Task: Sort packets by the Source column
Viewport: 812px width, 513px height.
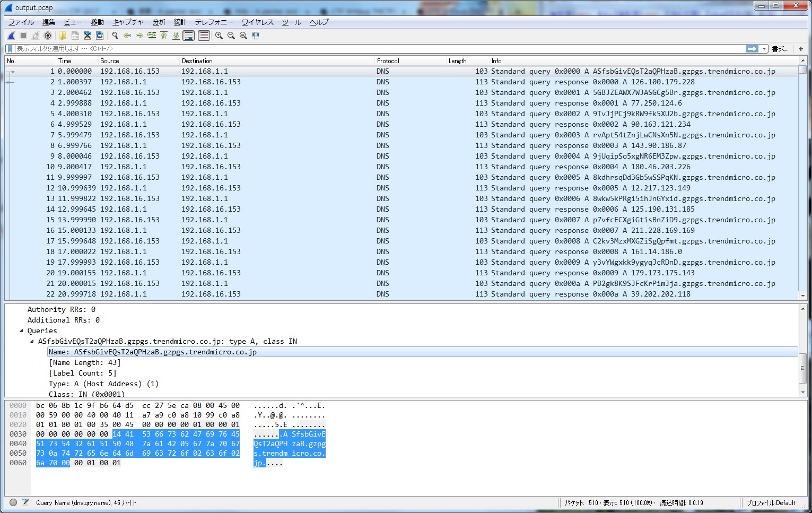Action: pos(138,61)
